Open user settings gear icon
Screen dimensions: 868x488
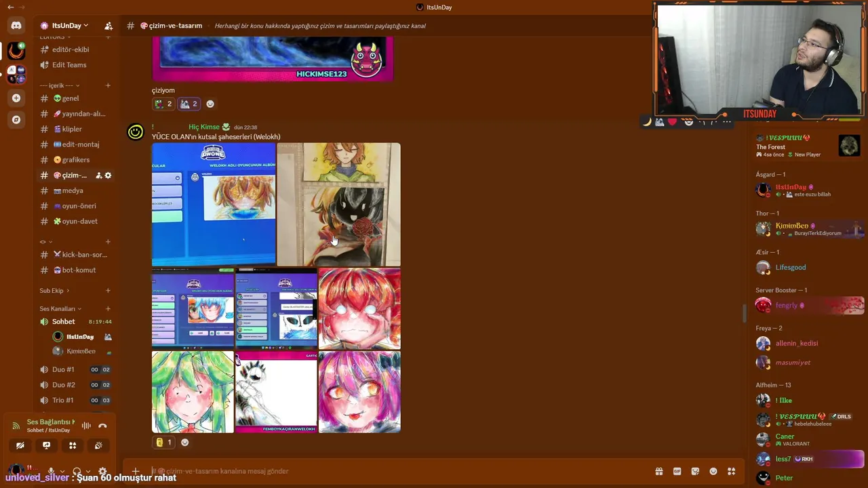pyautogui.click(x=102, y=471)
